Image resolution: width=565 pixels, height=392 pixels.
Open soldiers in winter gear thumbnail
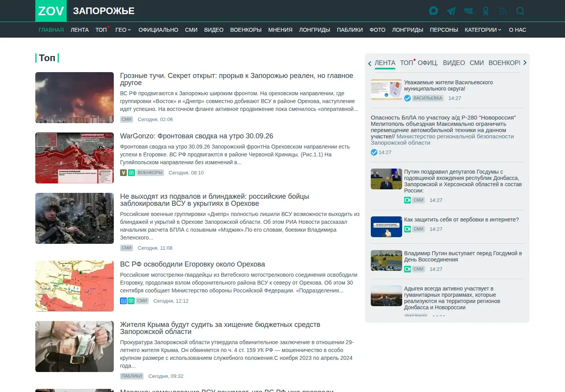75,218
